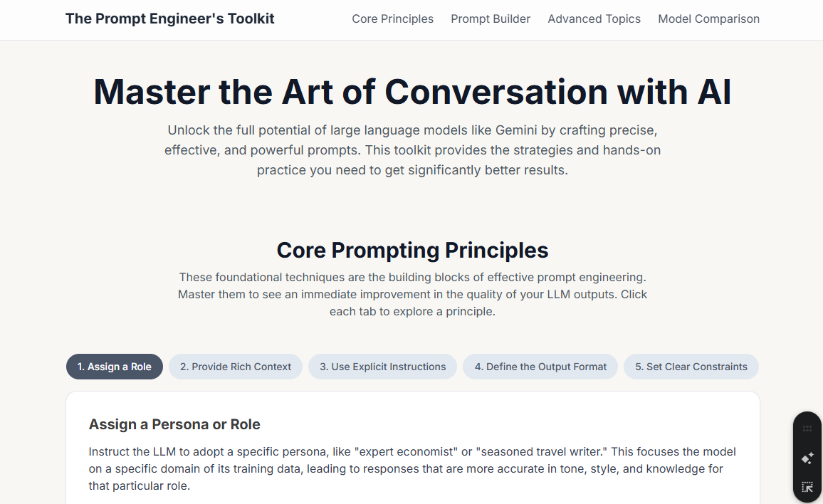823x504 pixels.
Task: Click the drag-handle dots on floating toolbar
Action: coord(807,429)
